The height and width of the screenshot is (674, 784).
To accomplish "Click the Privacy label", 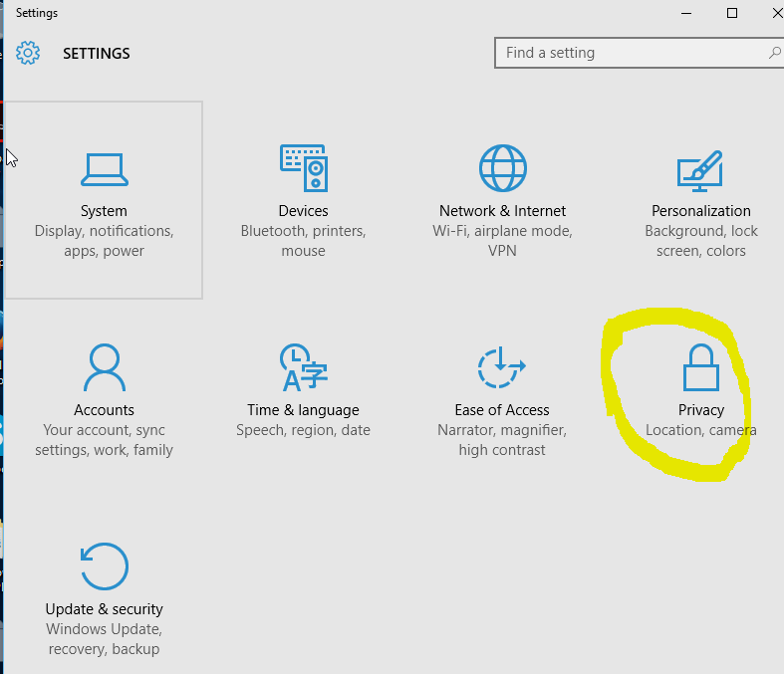I will [x=701, y=410].
